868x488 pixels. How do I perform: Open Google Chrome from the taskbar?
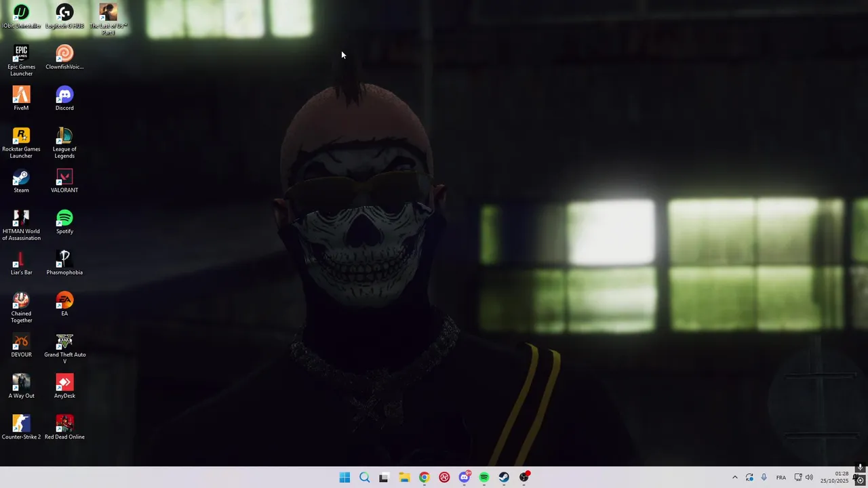coord(424,477)
